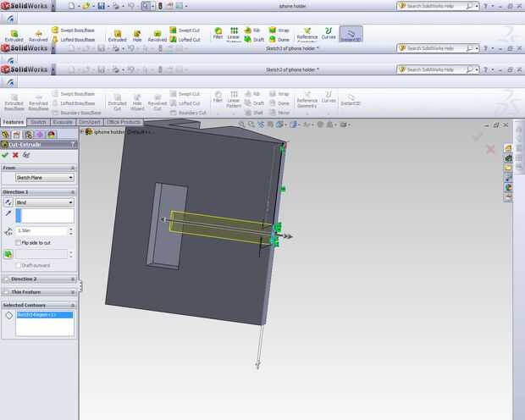This screenshot has height=420, width=525.
Task: Open DimXpertManager tab icon (purple cross)
Action: pos(40,135)
